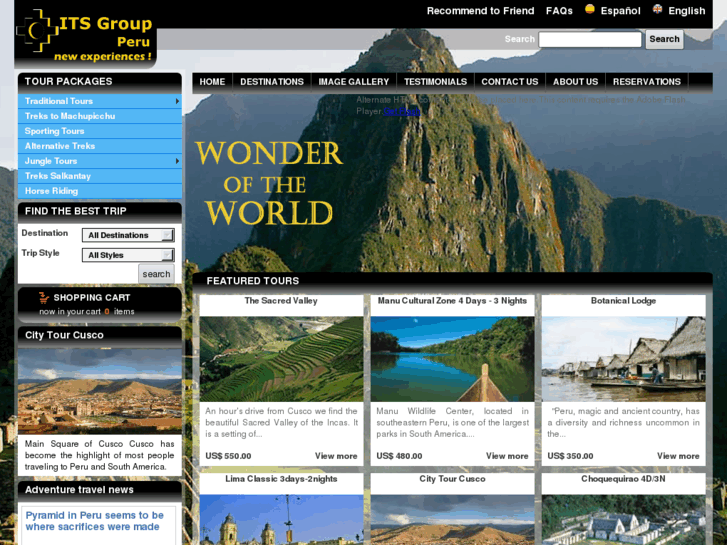Open the Pyramid in Peru news headline
727x545 pixels.
[x=95, y=521]
